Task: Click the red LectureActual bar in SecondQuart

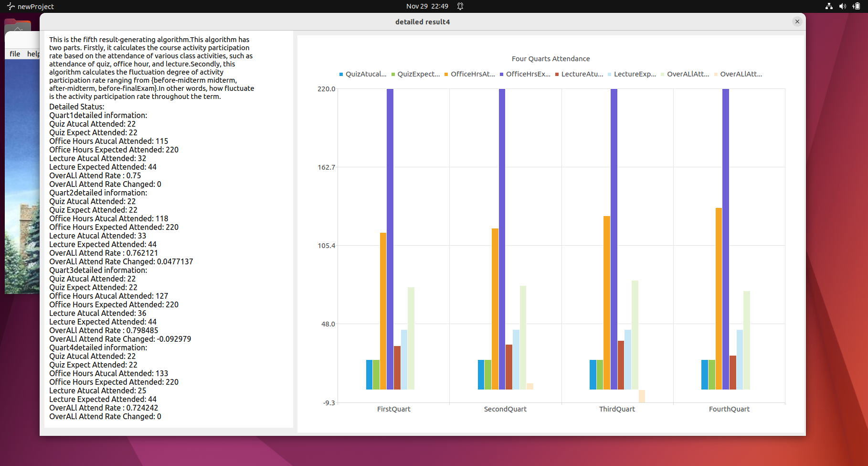Action: 509,367
